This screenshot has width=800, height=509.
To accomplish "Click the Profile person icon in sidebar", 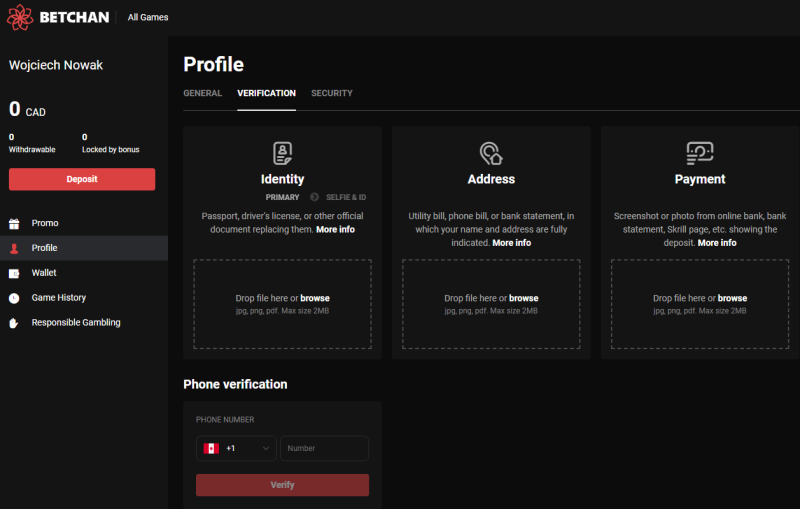I will [14, 248].
